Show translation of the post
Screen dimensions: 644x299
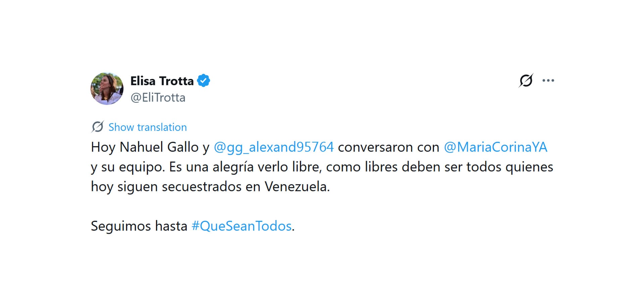click(x=148, y=127)
